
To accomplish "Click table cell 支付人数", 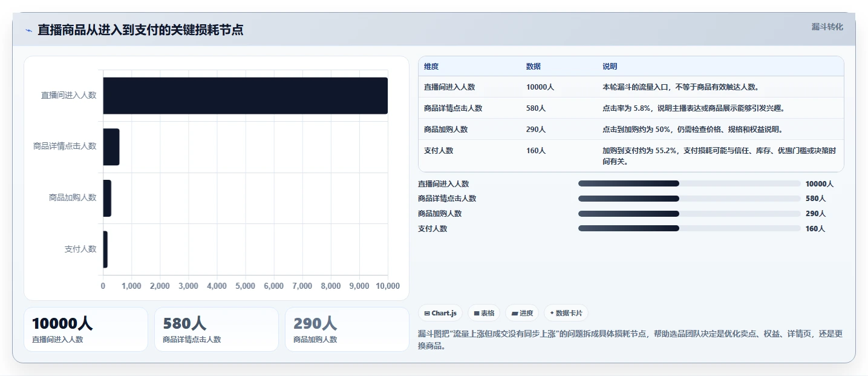I will tap(439, 151).
